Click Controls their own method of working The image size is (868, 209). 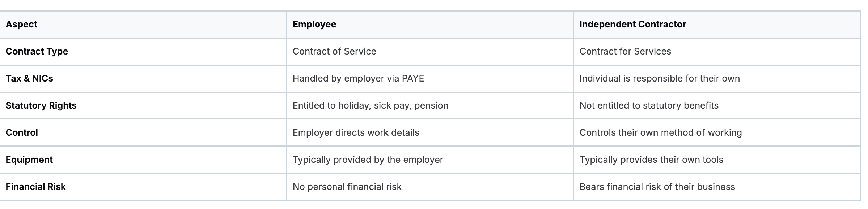(660, 132)
